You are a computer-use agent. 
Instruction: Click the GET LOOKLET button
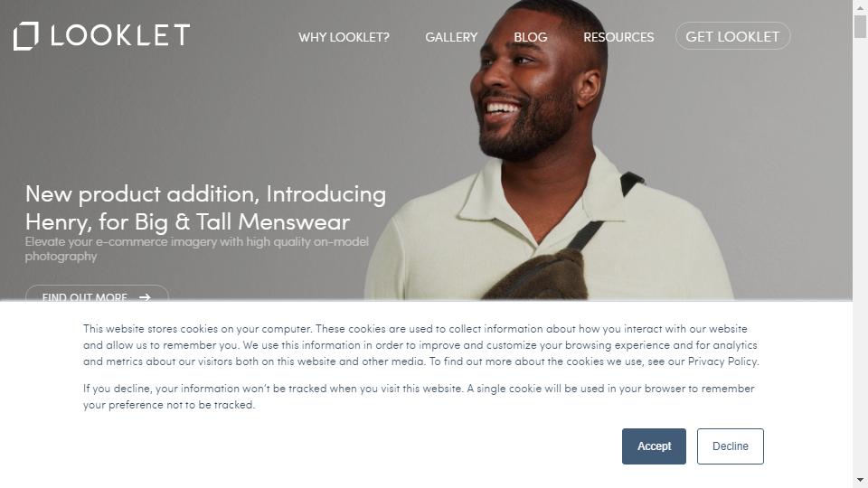tap(732, 36)
